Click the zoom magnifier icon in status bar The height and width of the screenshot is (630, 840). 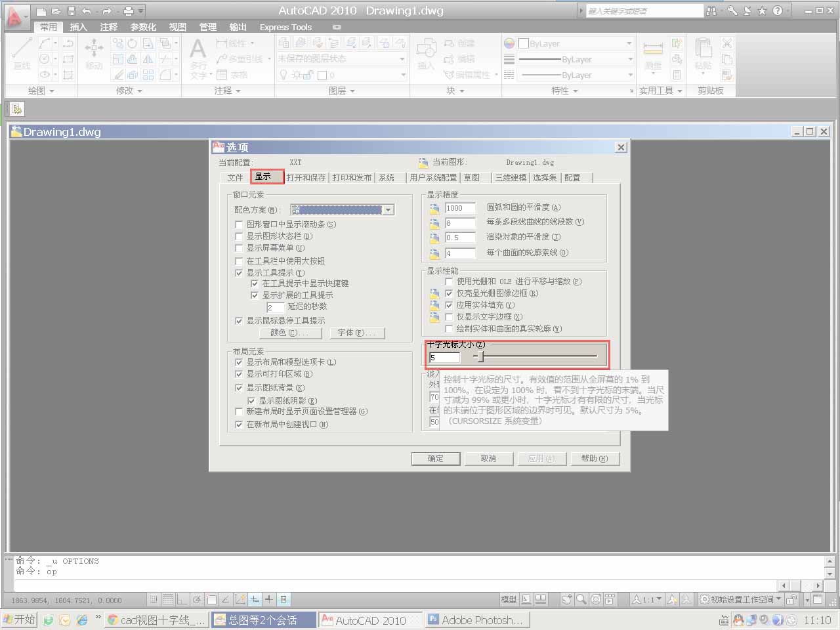click(581, 599)
